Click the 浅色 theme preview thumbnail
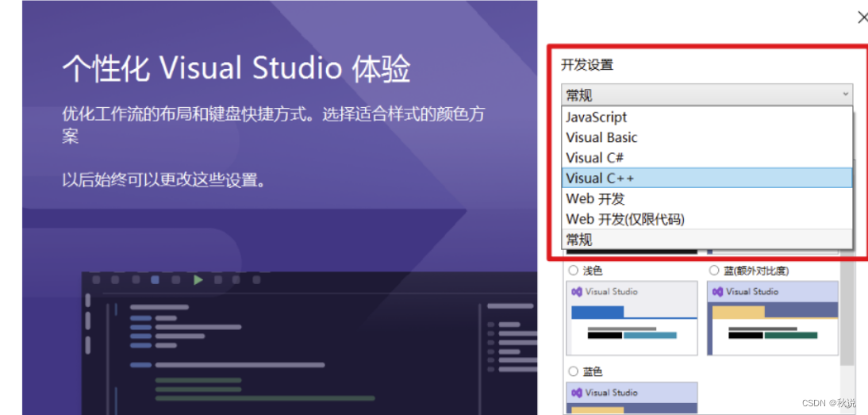This screenshot has width=868, height=415. click(632, 318)
